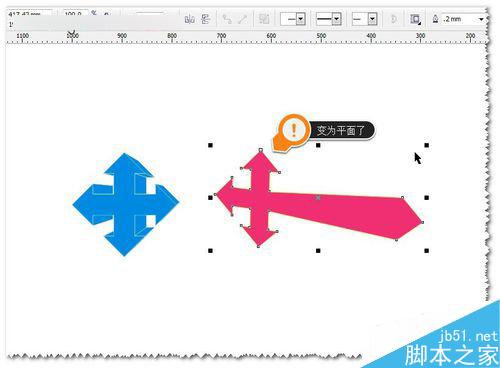The width and height of the screenshot is (500, 368).
Task: Click the node at the pink arrow's bottom tip
Action: (258, 247)
